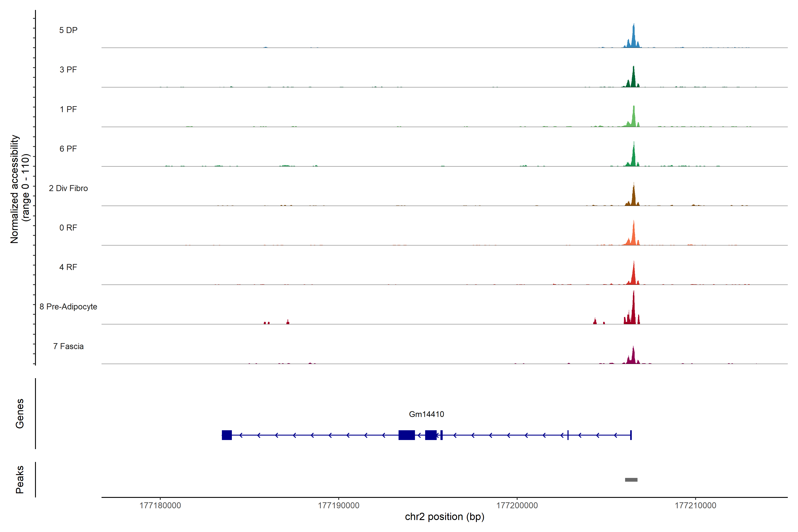Click the 177210000 axis tick label
798x532 pixels.
tap(696, 505)
